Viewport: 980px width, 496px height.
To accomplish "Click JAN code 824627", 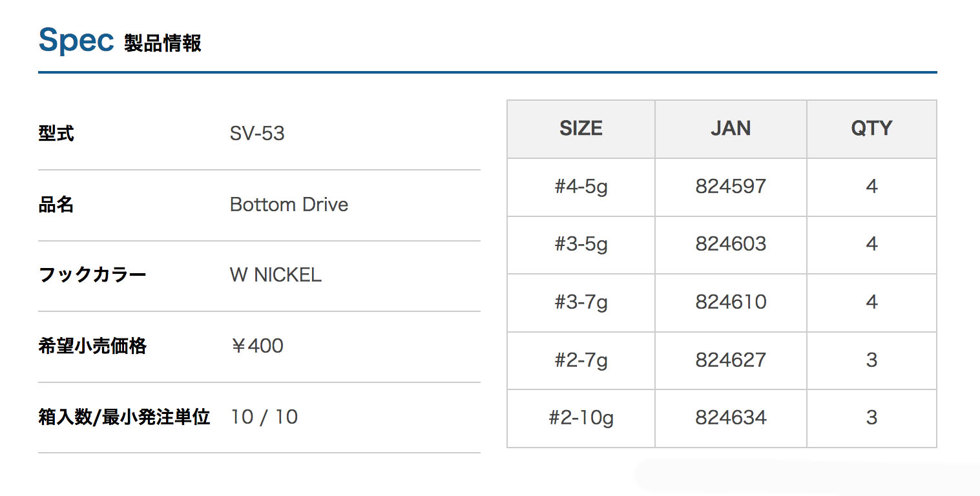I will pos(731,360).
